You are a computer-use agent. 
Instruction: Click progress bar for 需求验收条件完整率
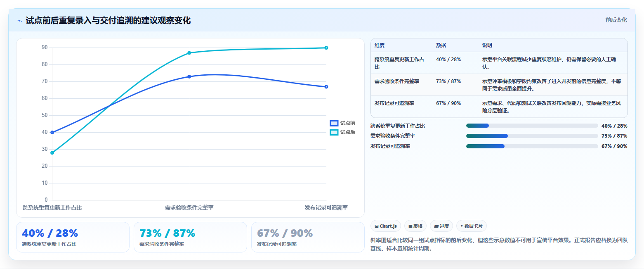pos(532,136)
